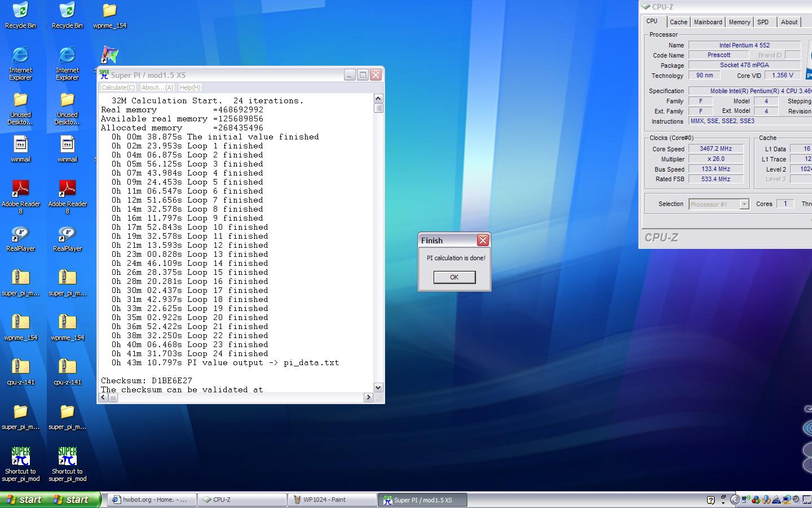
Task: Click the '1.356 V' Core VID value
Action: 783,76
